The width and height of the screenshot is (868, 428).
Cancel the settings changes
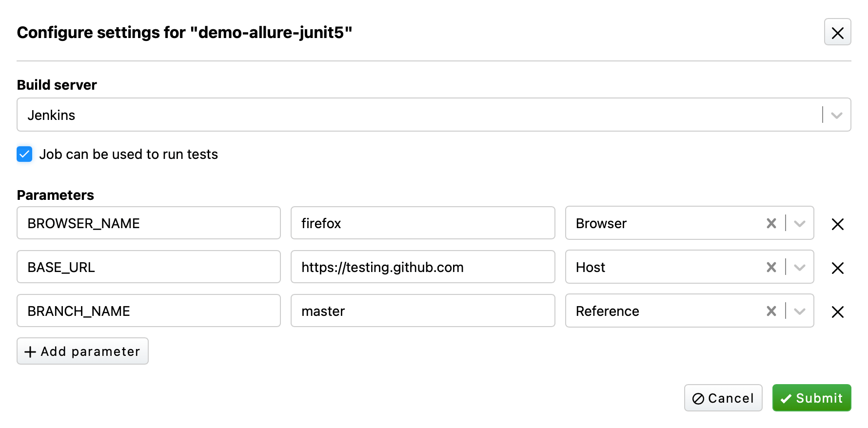point(723,398)
